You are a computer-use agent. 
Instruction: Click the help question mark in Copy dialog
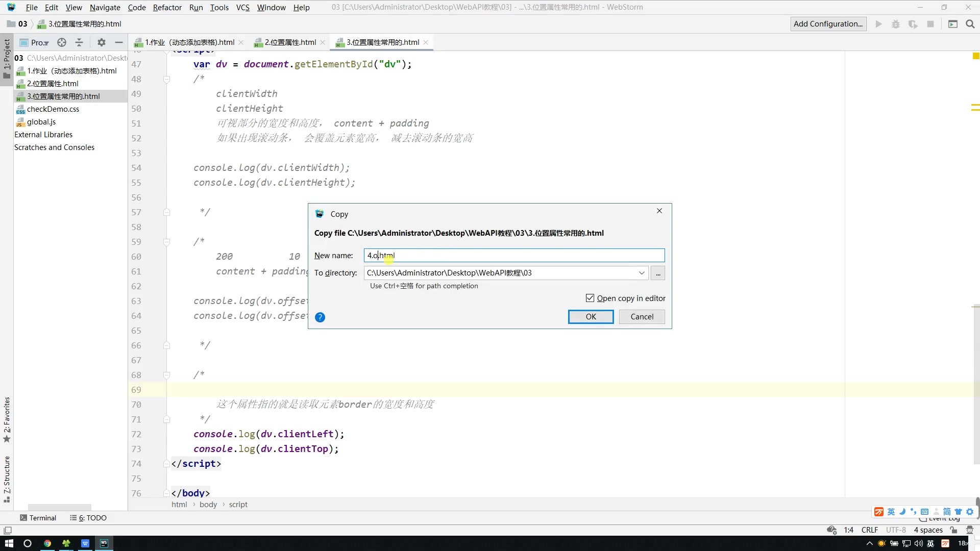[x=320, y=317]
